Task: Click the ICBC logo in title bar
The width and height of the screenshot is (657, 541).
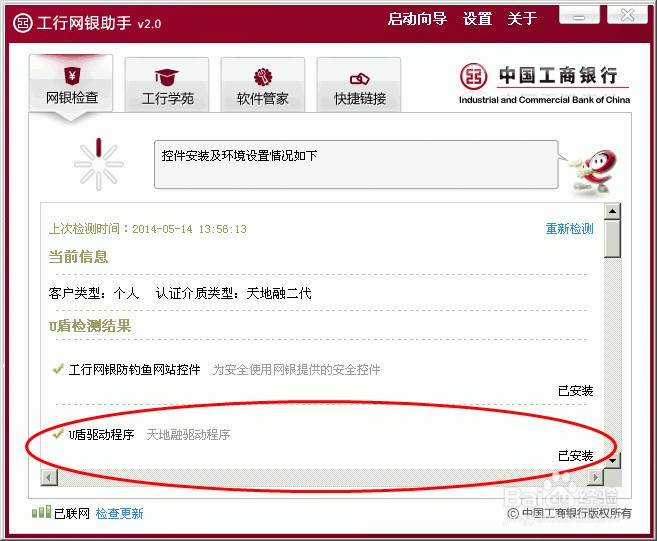Action: (23, 23)
